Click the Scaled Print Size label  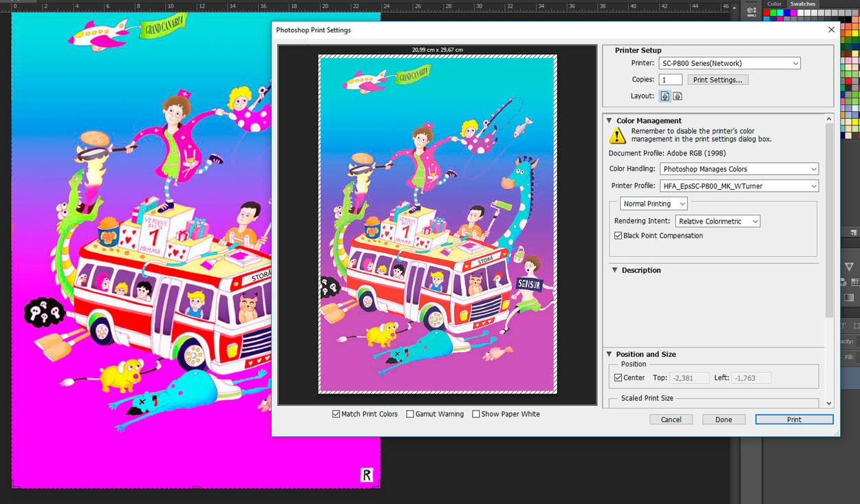(x=647, y=398)
